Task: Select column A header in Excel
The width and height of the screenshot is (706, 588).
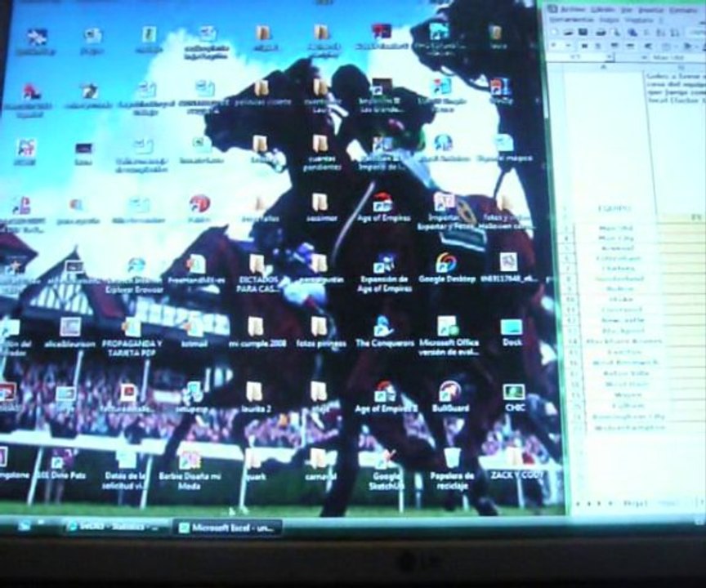Action: (603, 68)
